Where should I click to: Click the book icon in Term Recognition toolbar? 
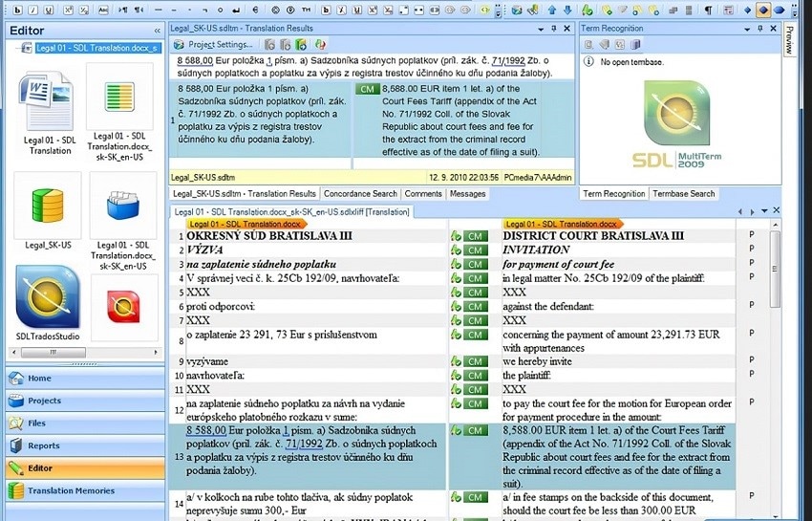pyautogui.click(x=636, y=45)
